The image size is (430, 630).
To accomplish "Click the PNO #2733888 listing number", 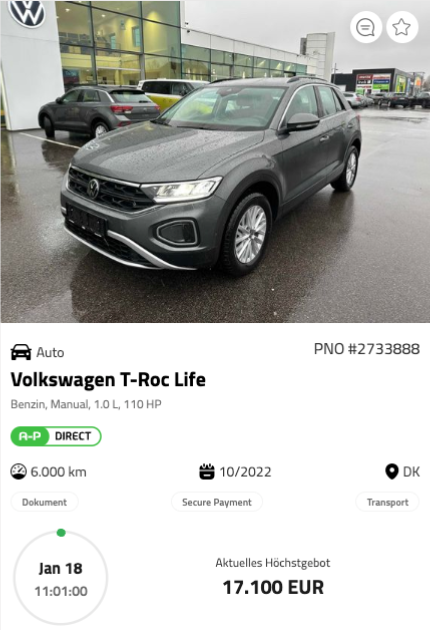I will [x=367, y=349].
